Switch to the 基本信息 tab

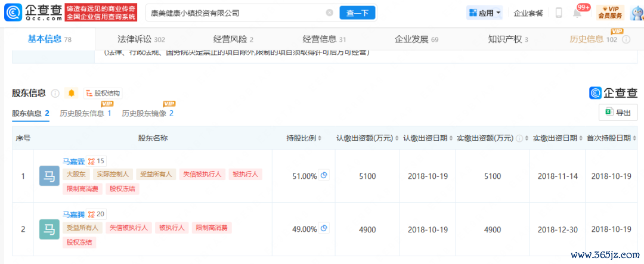coord(49,39)
